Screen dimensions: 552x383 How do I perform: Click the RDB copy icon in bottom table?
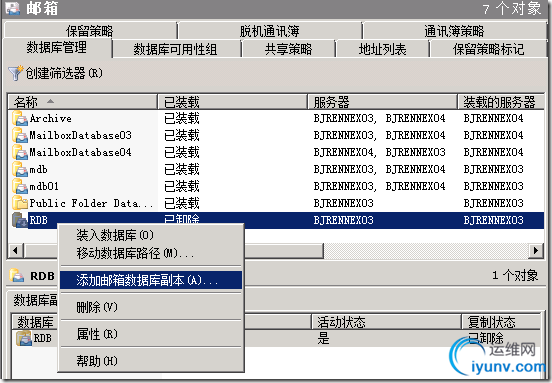[x=24, y=338]
